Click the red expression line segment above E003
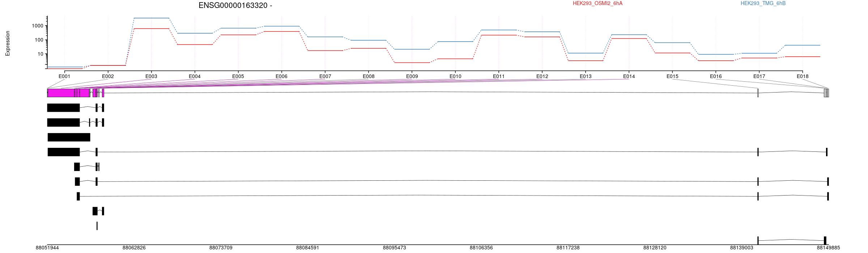The width and height of the screenshot is (868, 253). point(151,29)
